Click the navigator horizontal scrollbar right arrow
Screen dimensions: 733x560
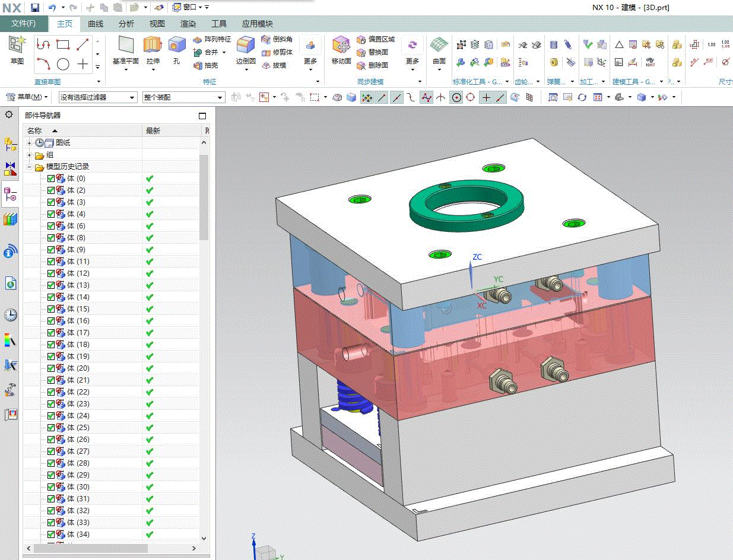(x=195, y=549)
